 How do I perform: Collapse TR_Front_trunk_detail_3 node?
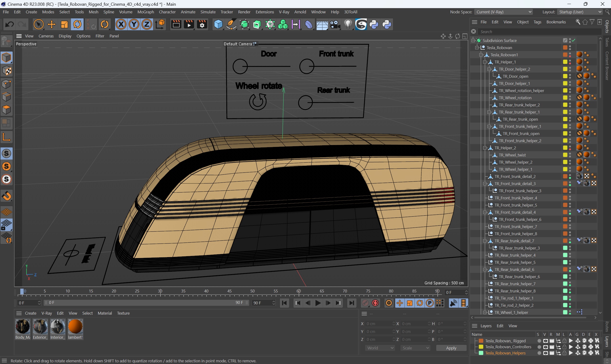[x=485, y=184]
